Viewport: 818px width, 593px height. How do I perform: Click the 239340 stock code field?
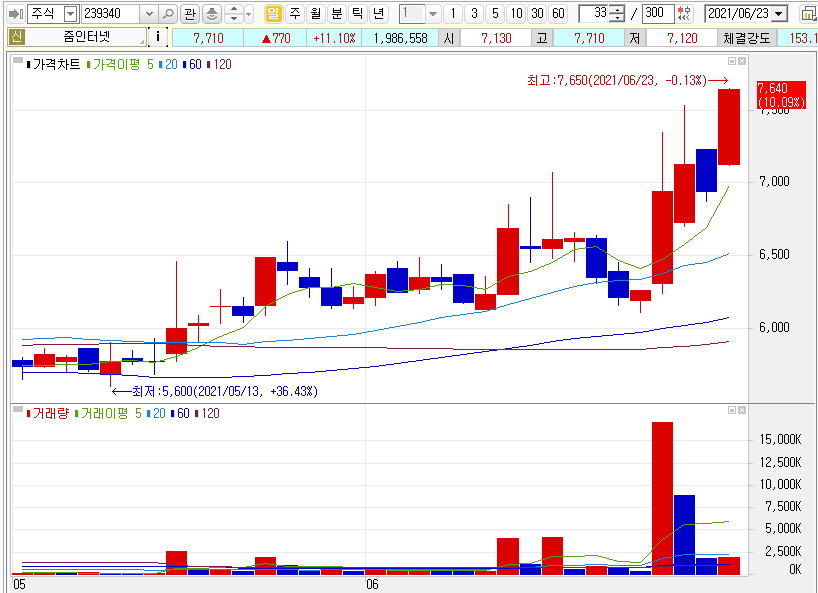click(111, 14)
